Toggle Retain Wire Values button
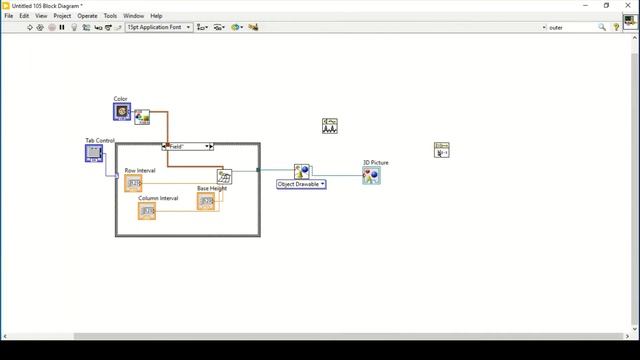The width and height of the screenshot is (640, 360). (x=86, y=27)
